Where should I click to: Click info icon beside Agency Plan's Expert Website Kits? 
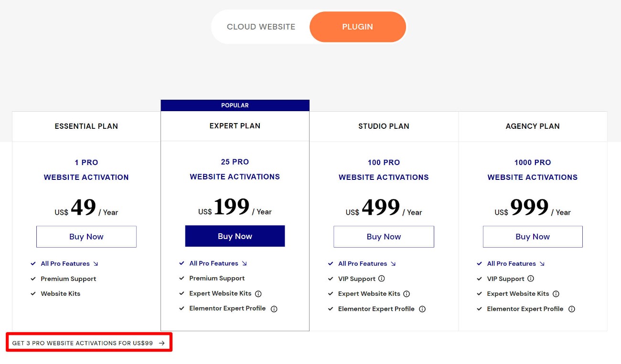556,294
